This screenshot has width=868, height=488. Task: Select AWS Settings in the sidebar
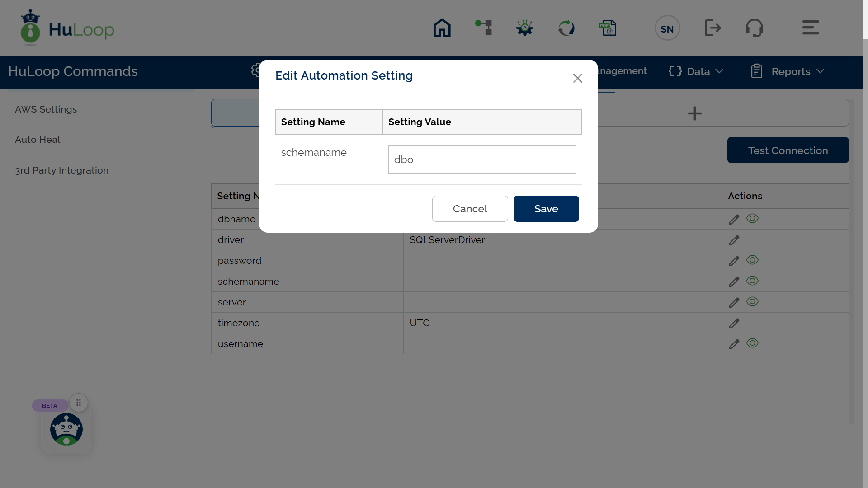(46, 109)
